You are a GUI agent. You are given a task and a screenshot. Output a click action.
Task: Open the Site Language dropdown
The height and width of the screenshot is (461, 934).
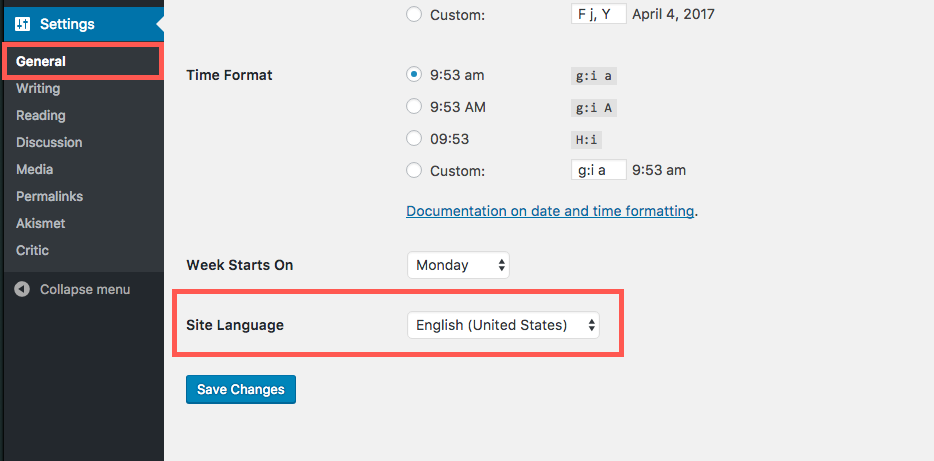pyautogui.click(x=503, y=325)
